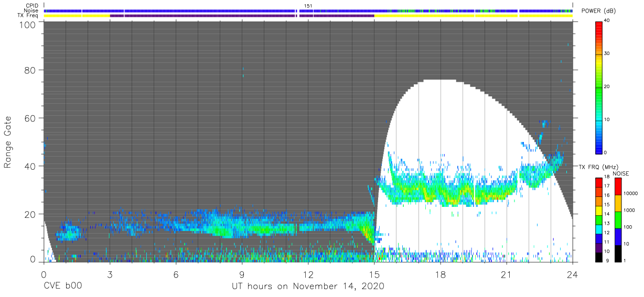This screenshot has height=297, width=644.
Task: Click the CPID value 151
Action: tap(308, 5)
